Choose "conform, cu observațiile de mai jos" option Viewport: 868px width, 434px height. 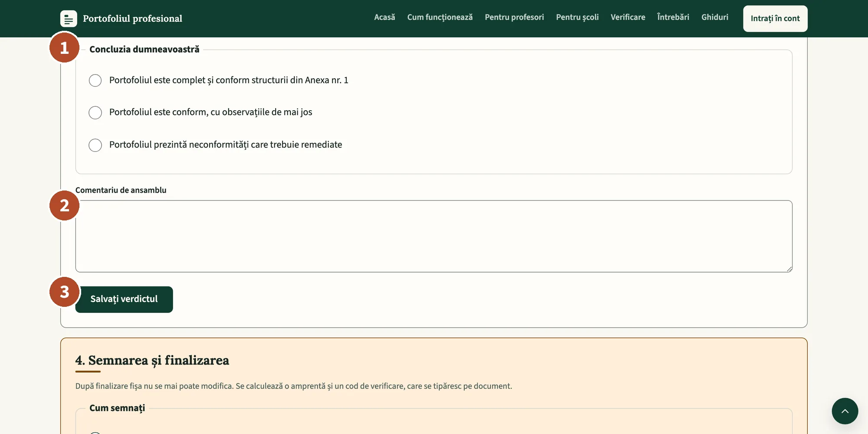(95, 112)
